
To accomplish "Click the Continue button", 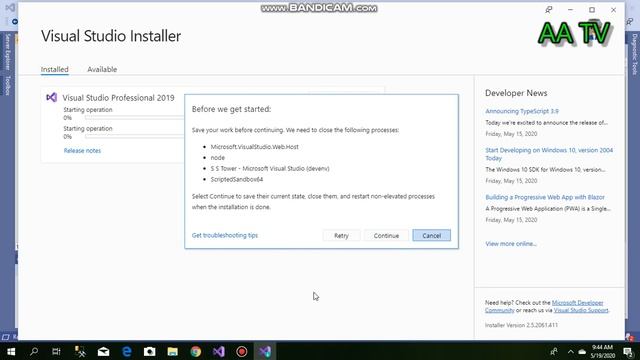I will point(386,236).
